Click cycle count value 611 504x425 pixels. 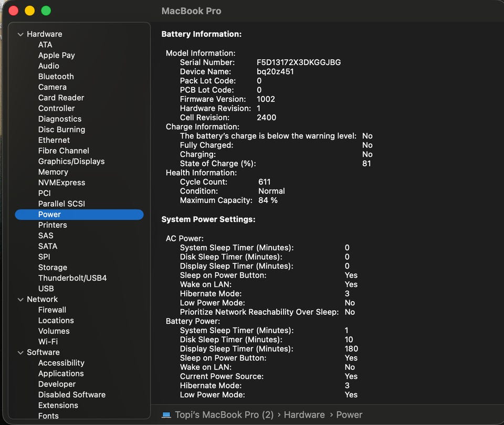click(264, 182)
